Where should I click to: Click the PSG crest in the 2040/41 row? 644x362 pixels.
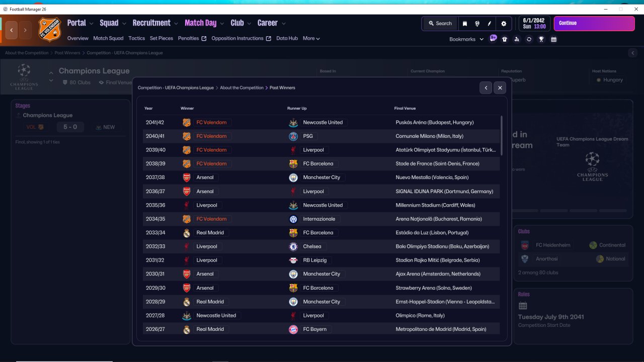click(293, 136)
